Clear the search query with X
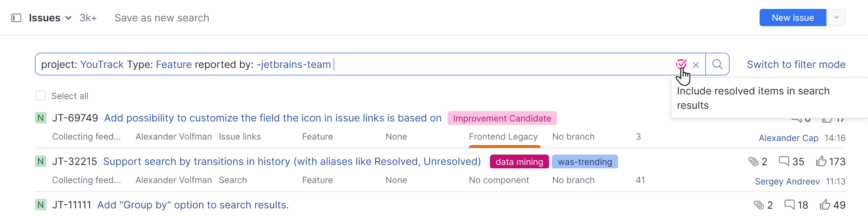Screen dimensions: 868x217 pyautogui.click(x=696, y=64)
